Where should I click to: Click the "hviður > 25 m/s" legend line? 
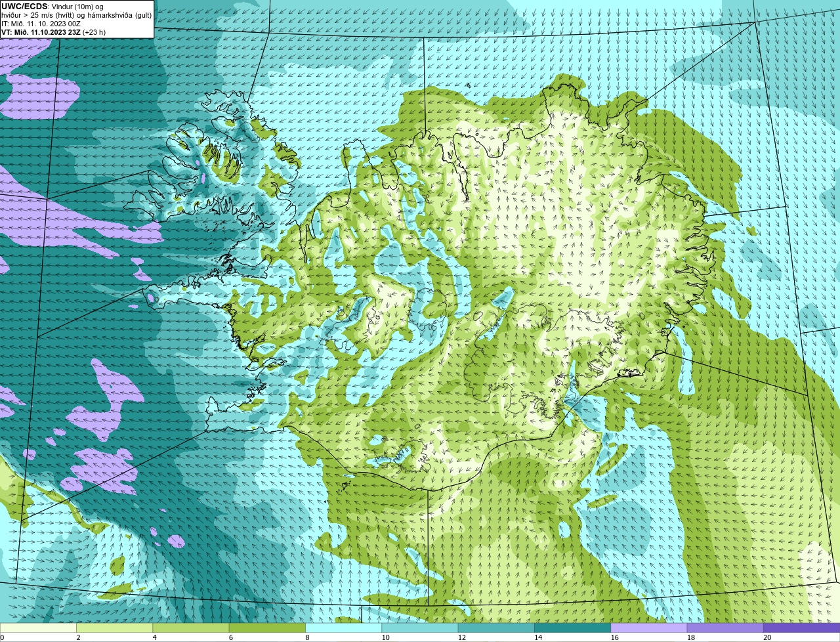77,15
